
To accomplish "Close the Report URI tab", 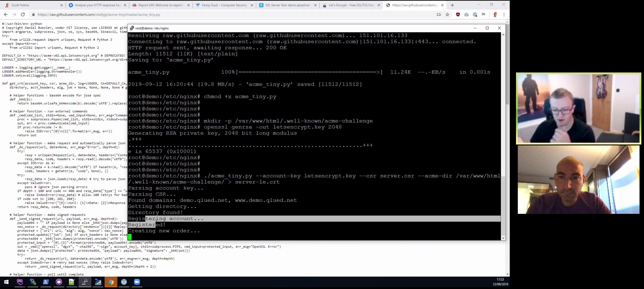I will (x=188, y=5).
